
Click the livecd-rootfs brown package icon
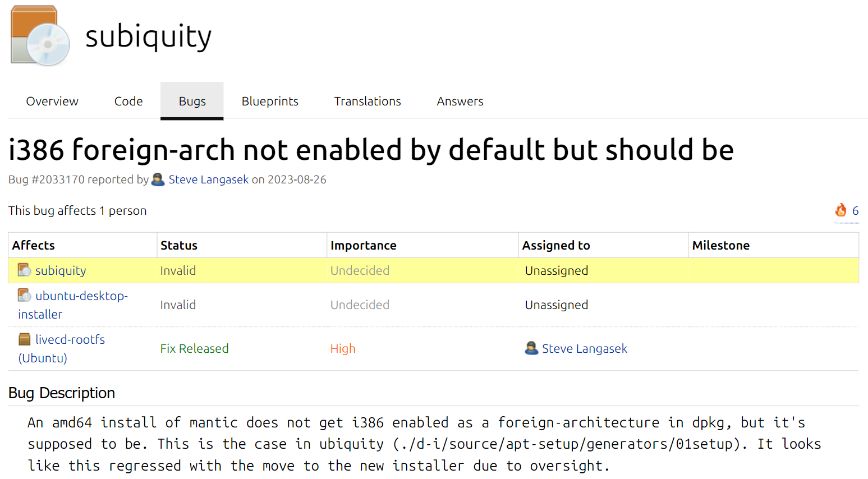24,339
